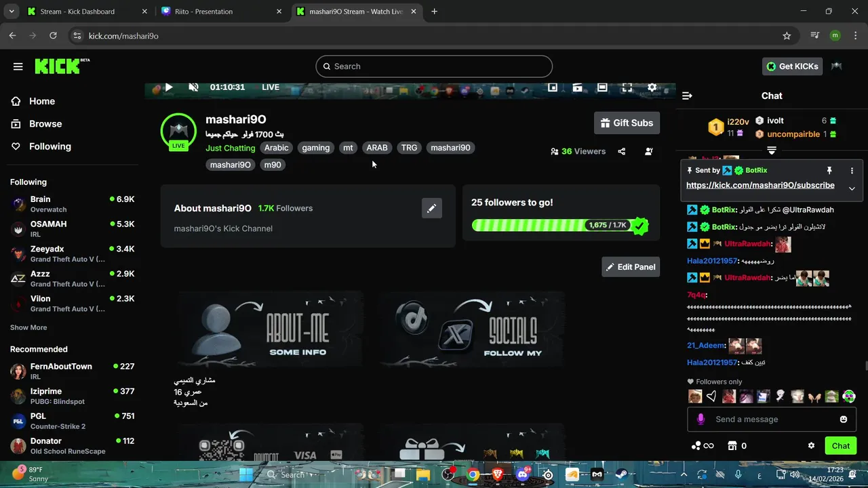Image resolution: width=868 pixels, height=488 pixels.
Task: Unpin the BotRix pinned message
Action: point(829,171)
